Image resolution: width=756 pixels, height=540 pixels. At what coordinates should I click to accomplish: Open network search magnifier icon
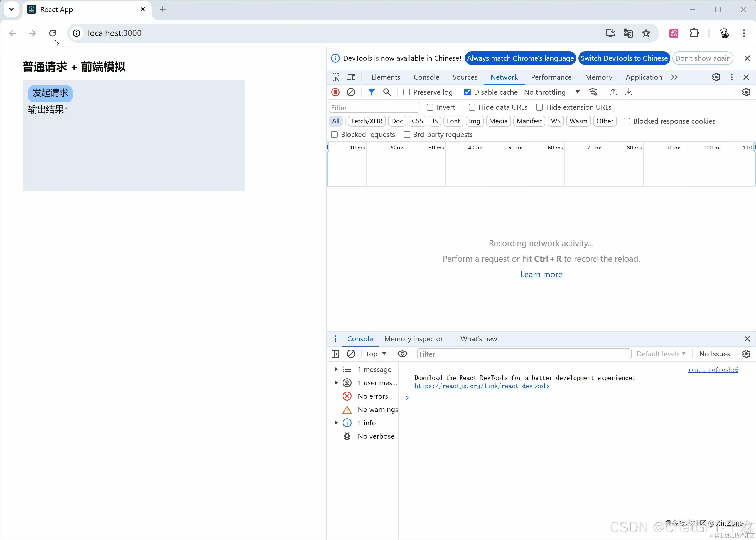click(x=387, y=92)
